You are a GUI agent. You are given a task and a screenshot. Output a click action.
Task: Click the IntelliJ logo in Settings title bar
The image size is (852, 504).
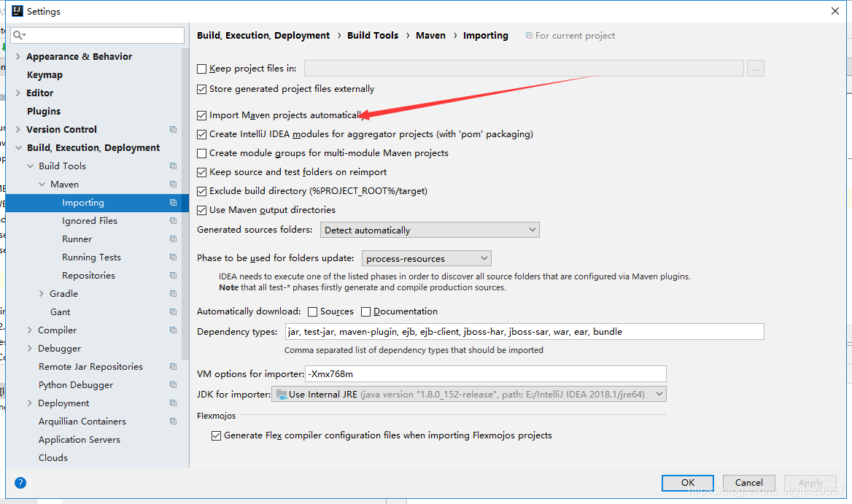(x=18, y=11)
